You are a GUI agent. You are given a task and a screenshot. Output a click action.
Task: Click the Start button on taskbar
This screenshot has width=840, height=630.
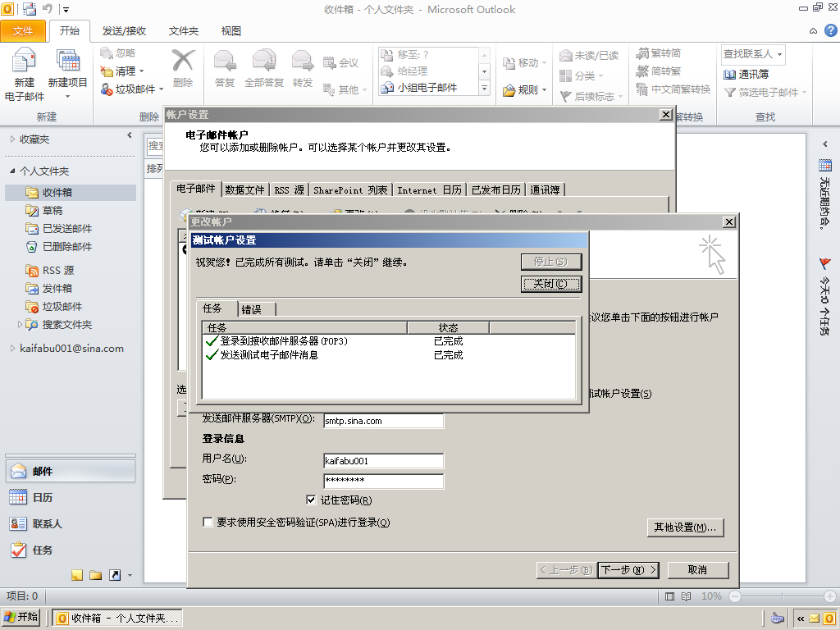pos(21,617)
